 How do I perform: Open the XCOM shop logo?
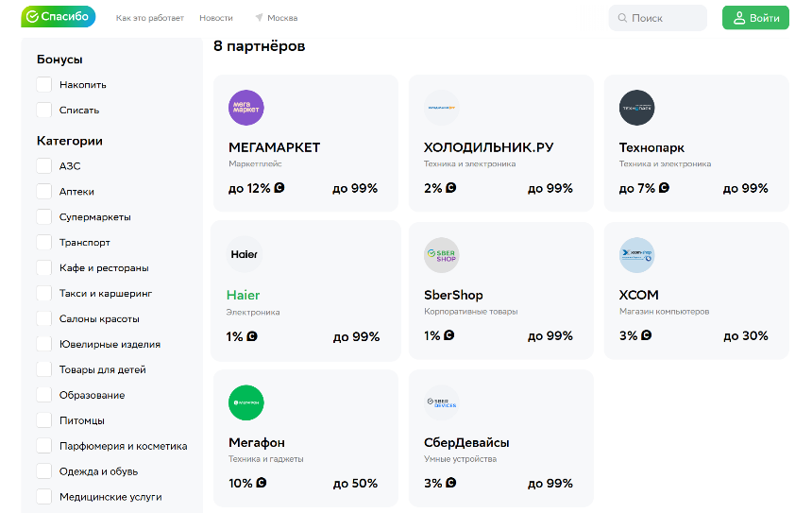coord(636,255)
